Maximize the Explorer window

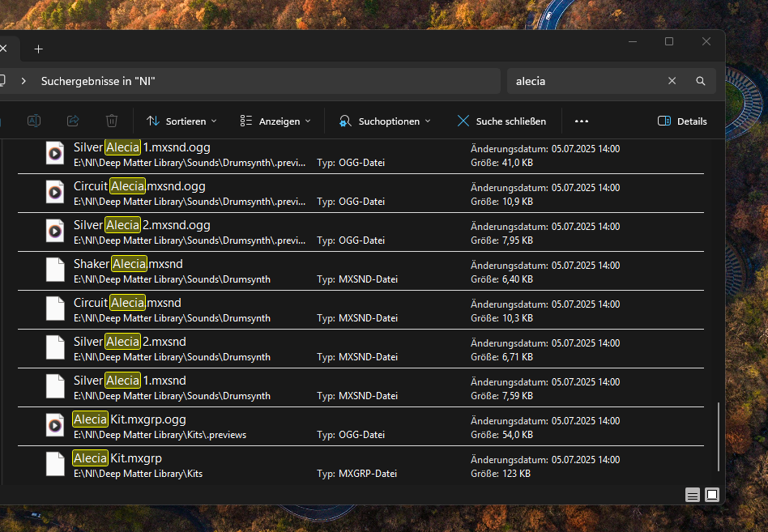669,41
